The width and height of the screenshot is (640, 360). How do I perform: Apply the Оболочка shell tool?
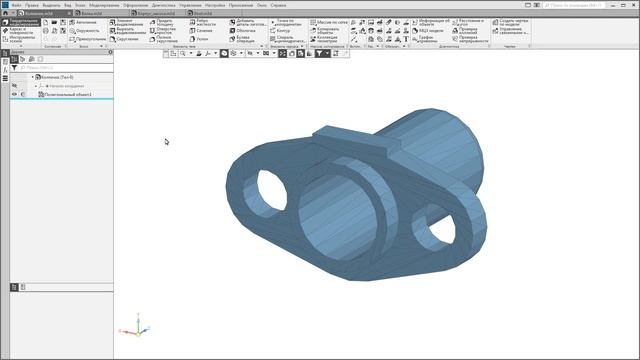[x=242, y=31]
